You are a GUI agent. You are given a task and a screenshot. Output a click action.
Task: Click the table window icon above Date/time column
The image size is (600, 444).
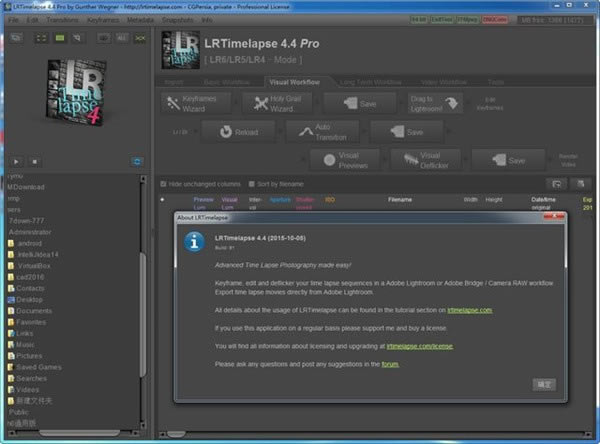(557, 184)
